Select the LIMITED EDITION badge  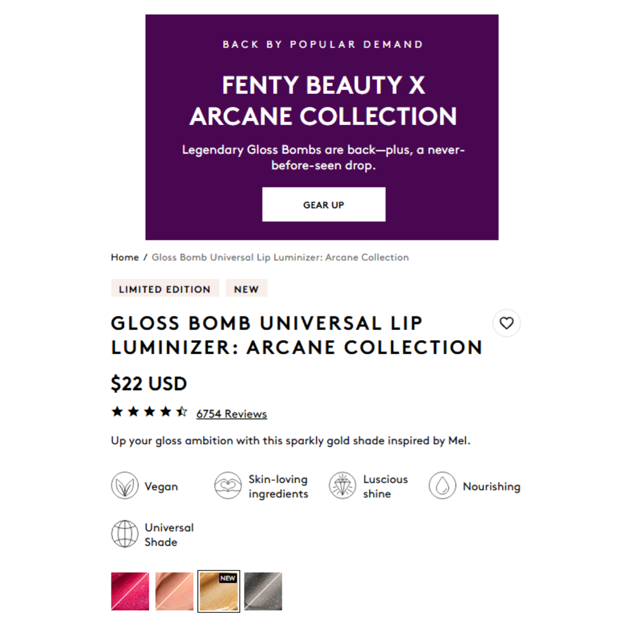coord(165,288)
